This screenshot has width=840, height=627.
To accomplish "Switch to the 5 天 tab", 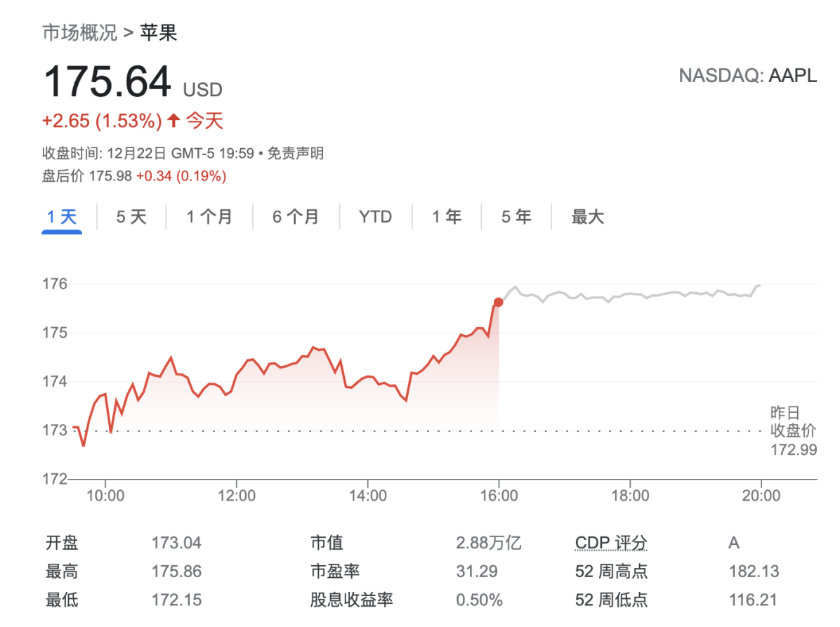I will pos(131,217).
